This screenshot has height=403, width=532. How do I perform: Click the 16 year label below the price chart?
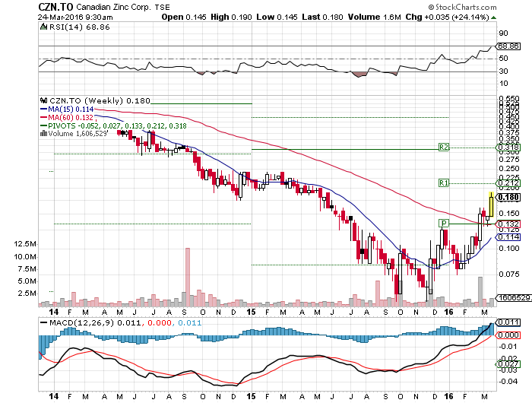click(x=449, y=312)
